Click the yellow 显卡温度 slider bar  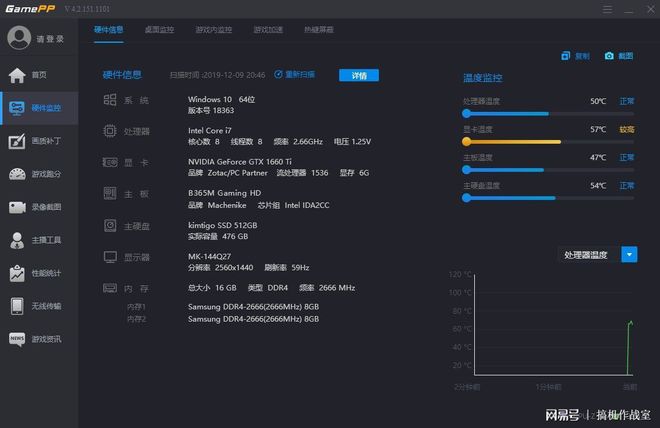click(x=548, y=142)
